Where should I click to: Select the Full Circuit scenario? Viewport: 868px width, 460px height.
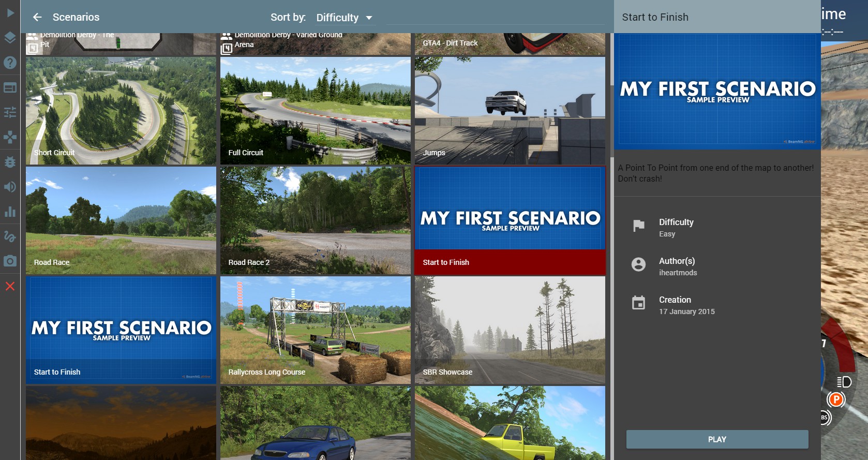316,111
